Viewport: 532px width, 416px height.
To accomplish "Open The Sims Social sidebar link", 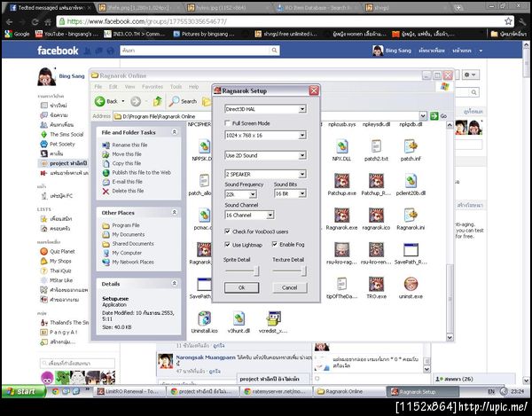I will click(x=66, y=134).
